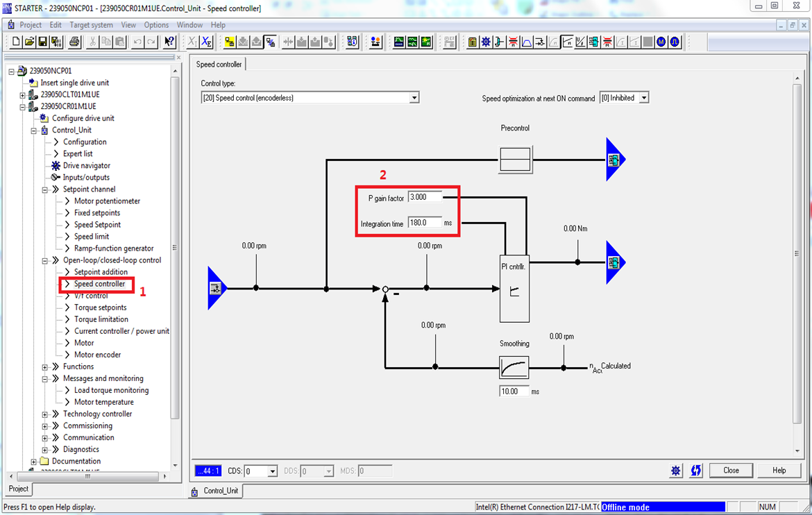Open the Precontrol block in diagram

(515, 160)
